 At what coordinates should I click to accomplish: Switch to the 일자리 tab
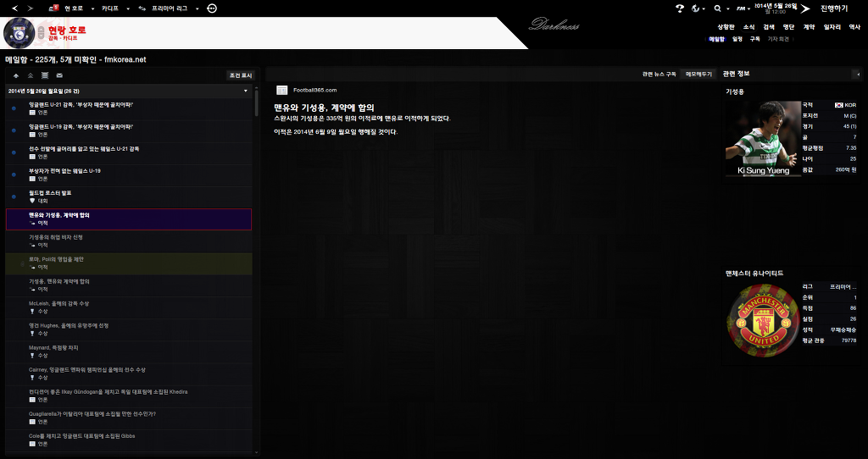832,26
